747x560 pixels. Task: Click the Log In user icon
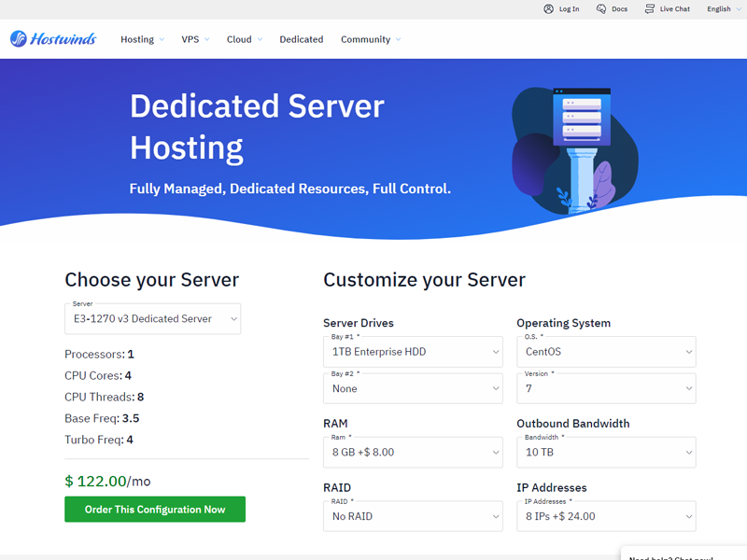[548, 9]
